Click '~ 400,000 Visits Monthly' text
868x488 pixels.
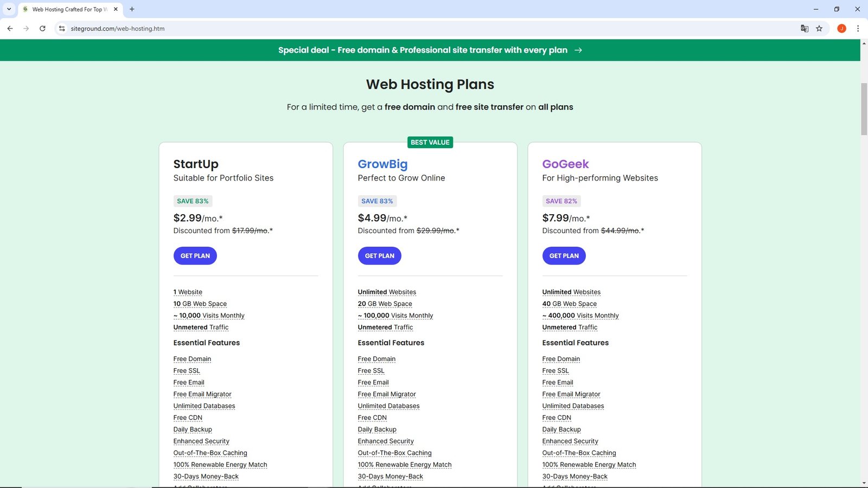click(x=580, y=316)
